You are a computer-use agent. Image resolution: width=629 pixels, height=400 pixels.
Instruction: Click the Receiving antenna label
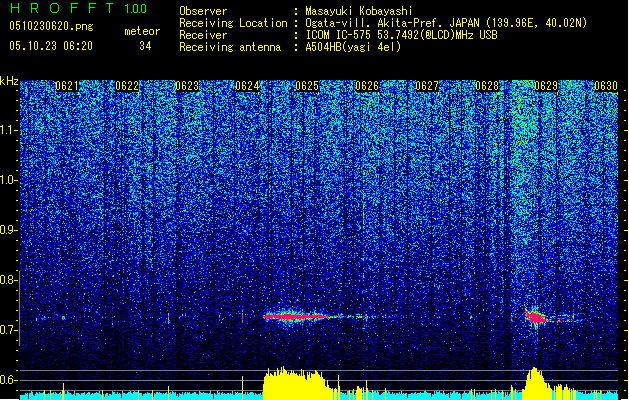point(230,47)
